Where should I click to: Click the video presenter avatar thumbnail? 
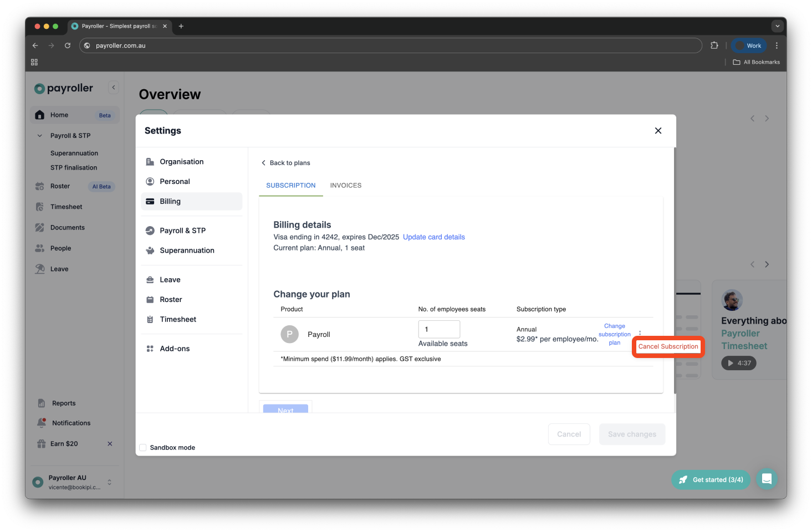pos(732,300)
